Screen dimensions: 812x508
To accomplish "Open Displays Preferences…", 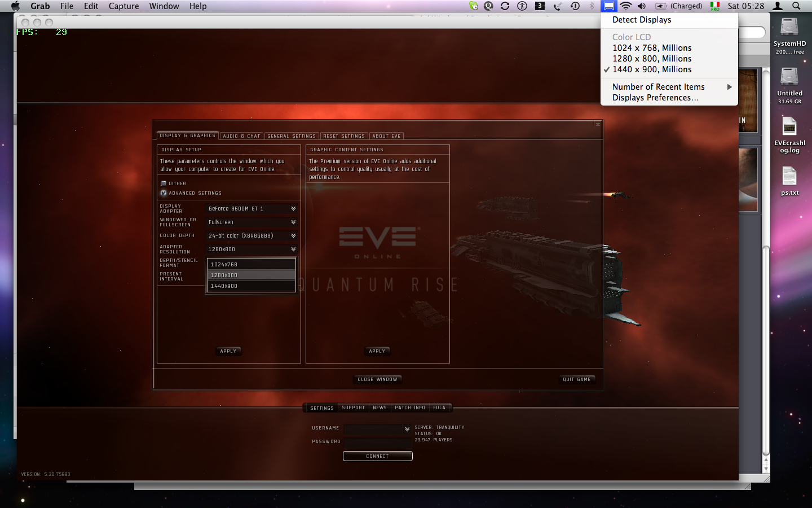I will click(x=669, y=98).
